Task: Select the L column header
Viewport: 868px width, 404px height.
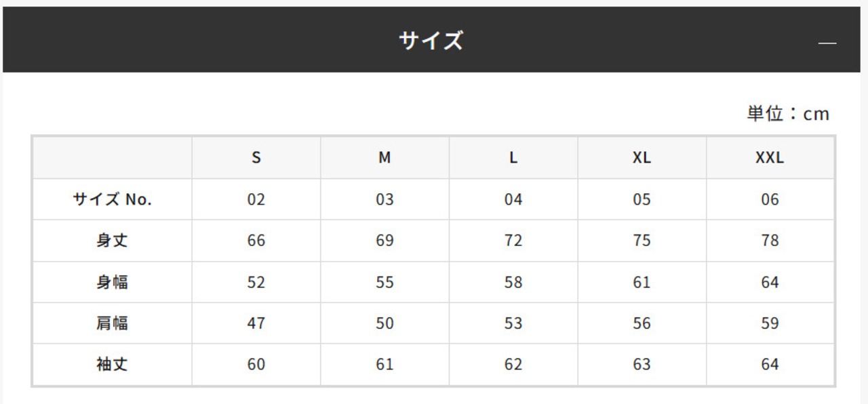Action: pos(513,158)
